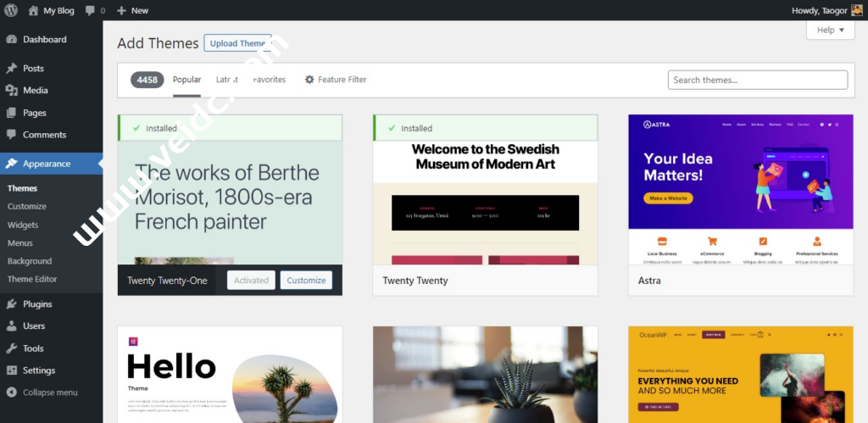Click the Plugins plug icon

(12, 304)
